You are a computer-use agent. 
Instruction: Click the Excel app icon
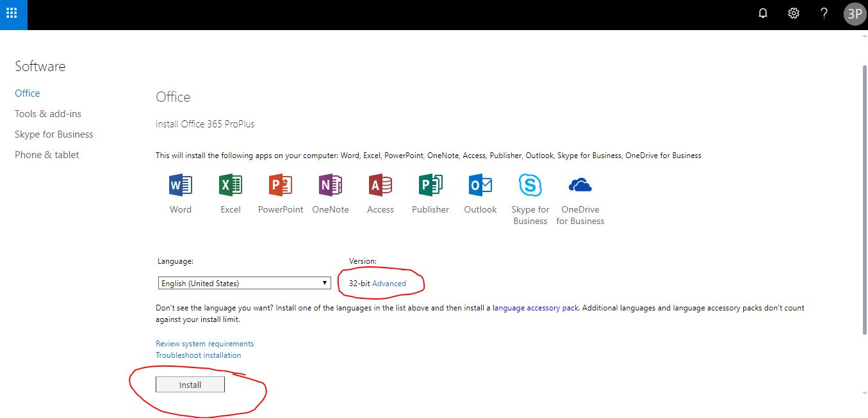coord(230,186)
